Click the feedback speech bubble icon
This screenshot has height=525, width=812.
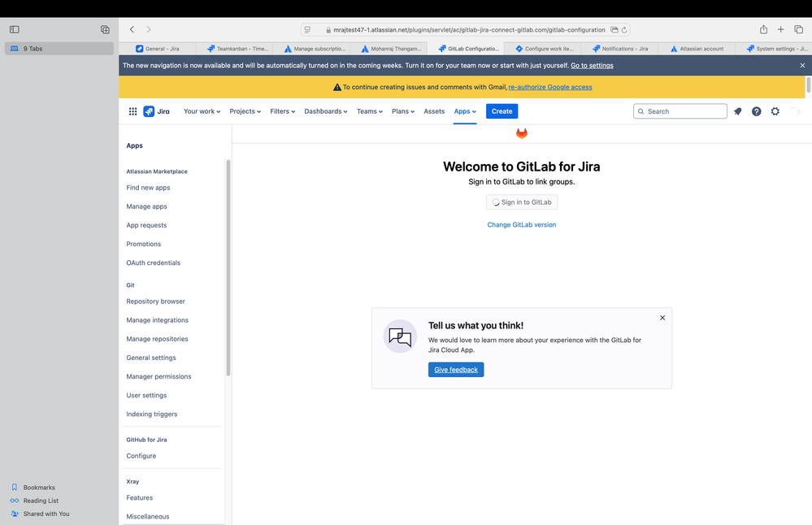click(x=399, y=336)
